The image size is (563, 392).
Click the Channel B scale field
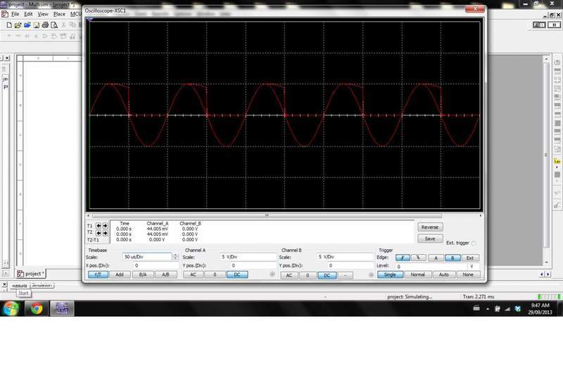345,258
